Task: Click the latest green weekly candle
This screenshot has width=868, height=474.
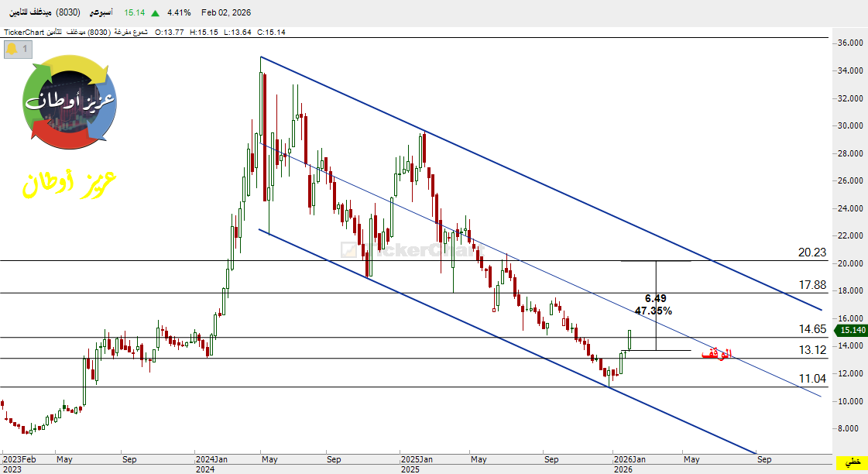Action: tap(630, 340)
